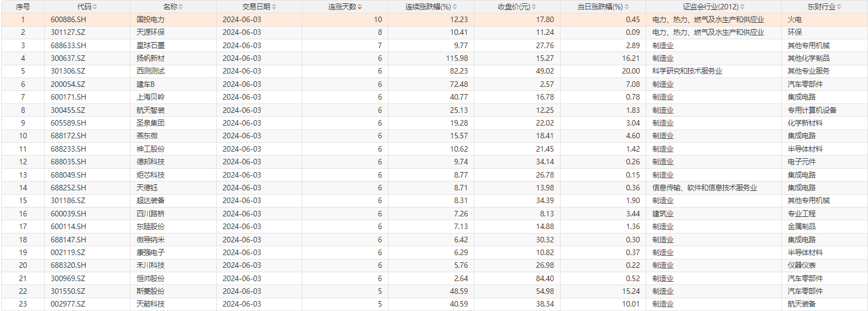Open stock code 600886.SH

69,19
